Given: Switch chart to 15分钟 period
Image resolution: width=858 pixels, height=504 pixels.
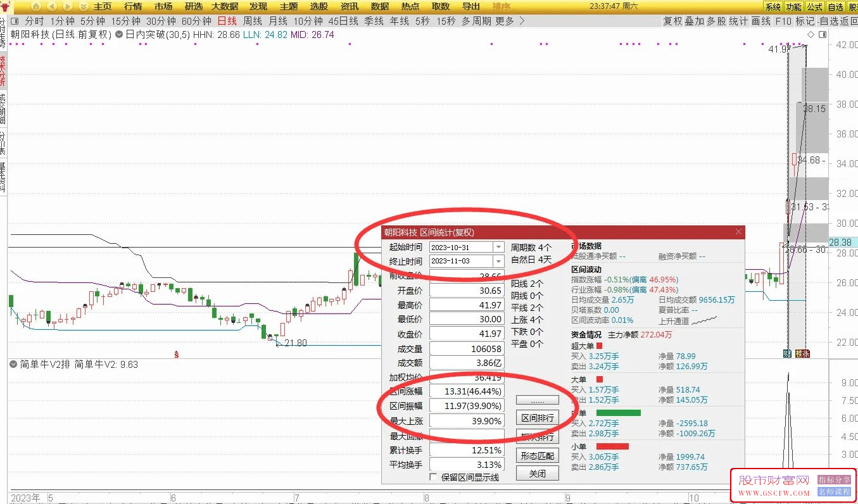Looking at the screenshot, I should click(x=125, y=21).
